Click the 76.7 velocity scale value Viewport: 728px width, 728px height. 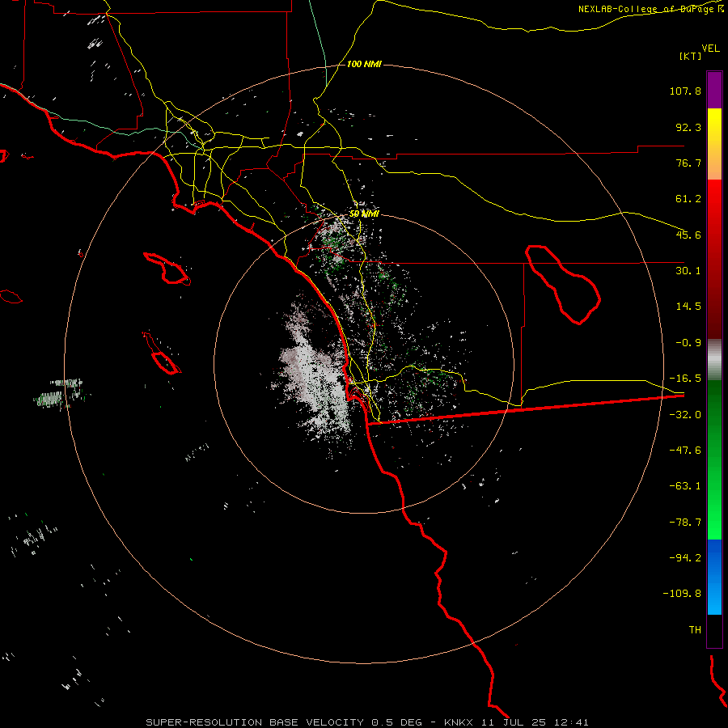click(x=688, y=163)
